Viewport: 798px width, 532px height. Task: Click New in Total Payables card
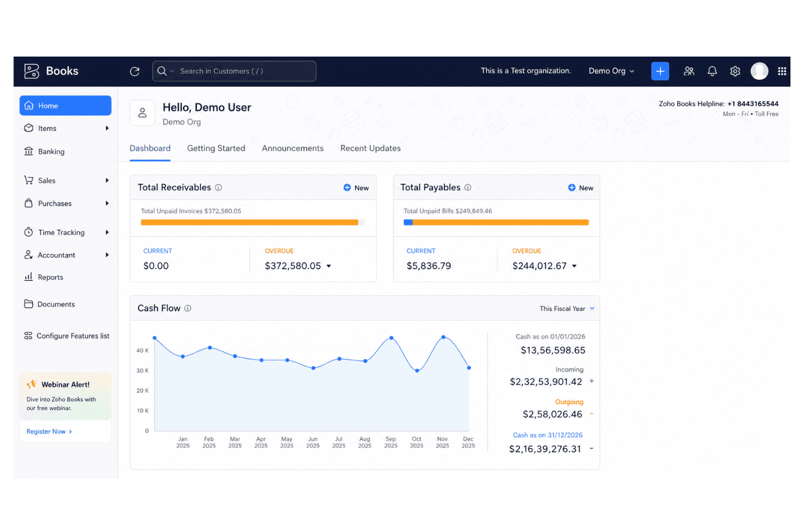[x=581, y=188]
